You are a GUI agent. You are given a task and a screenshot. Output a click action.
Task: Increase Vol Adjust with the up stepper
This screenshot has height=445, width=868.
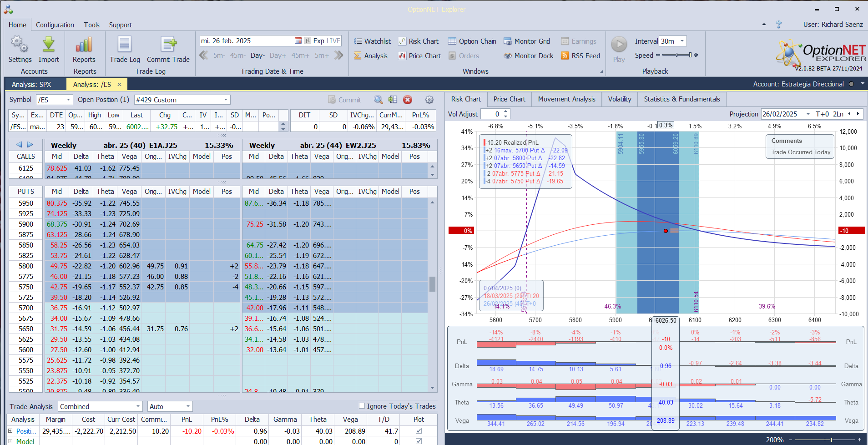506,112
